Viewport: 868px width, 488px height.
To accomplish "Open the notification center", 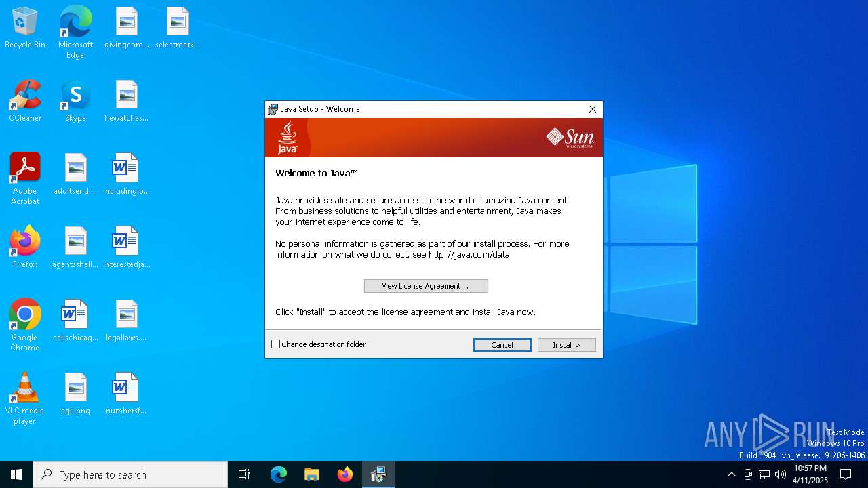I will (x=846, y=474).
